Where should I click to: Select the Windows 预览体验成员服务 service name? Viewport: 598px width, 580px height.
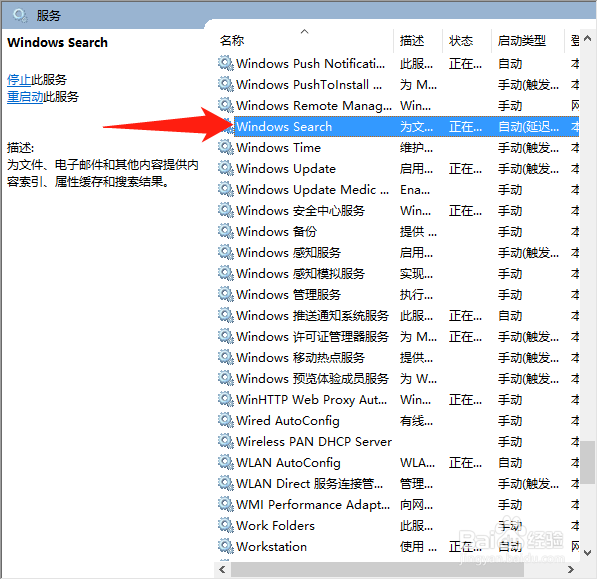click(312, 378)
